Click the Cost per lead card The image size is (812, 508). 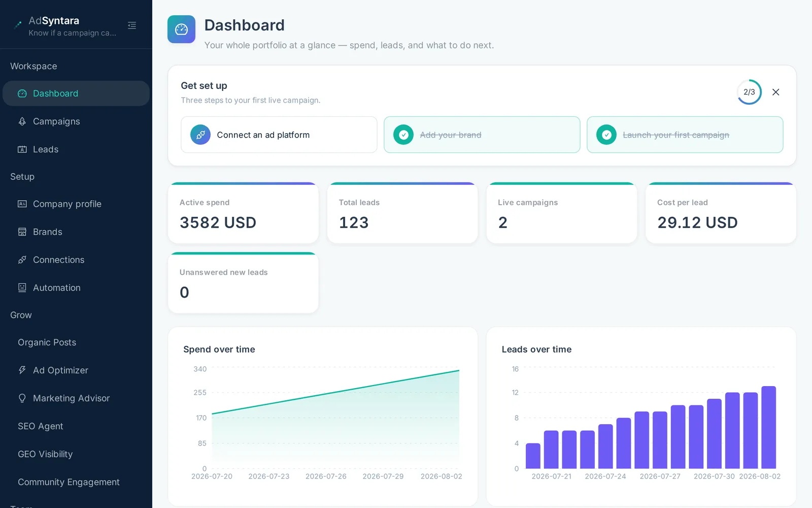click(721, 213)
